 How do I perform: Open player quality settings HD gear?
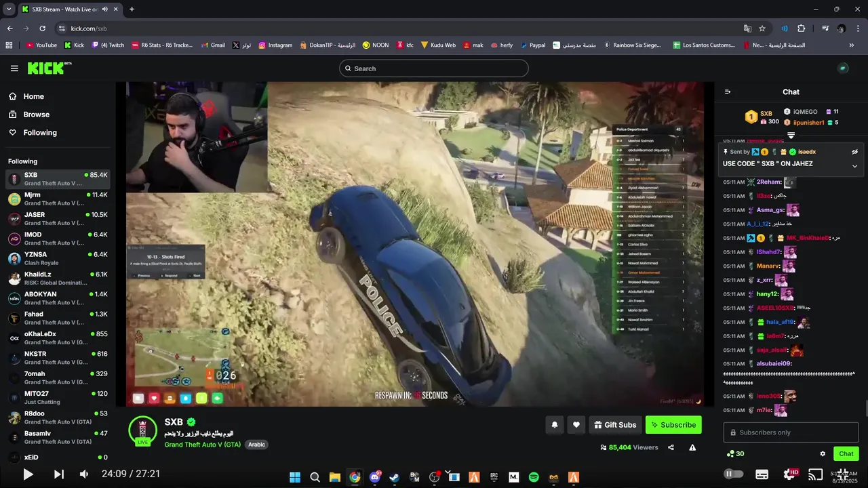(789, 474)
